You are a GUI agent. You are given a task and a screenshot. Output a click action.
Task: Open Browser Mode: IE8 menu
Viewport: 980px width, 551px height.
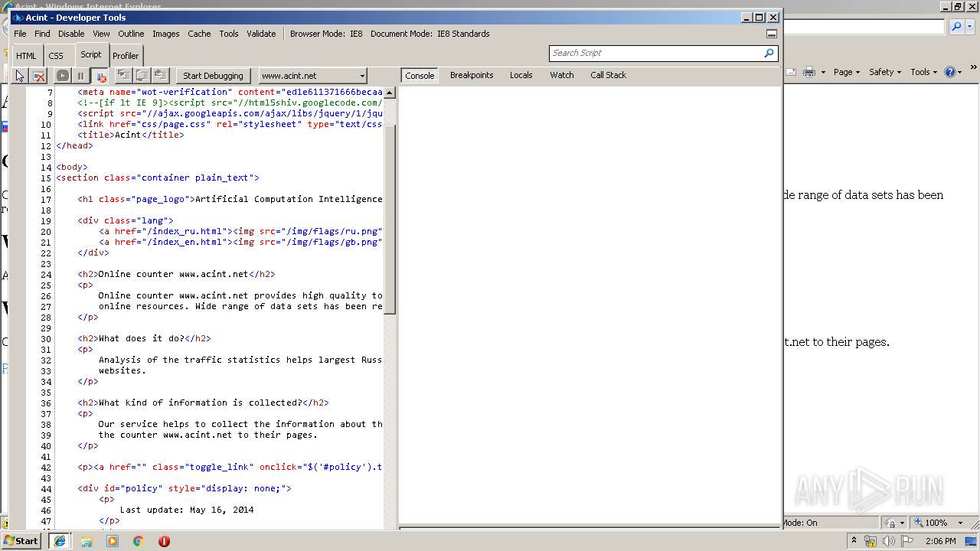(326, 34)
